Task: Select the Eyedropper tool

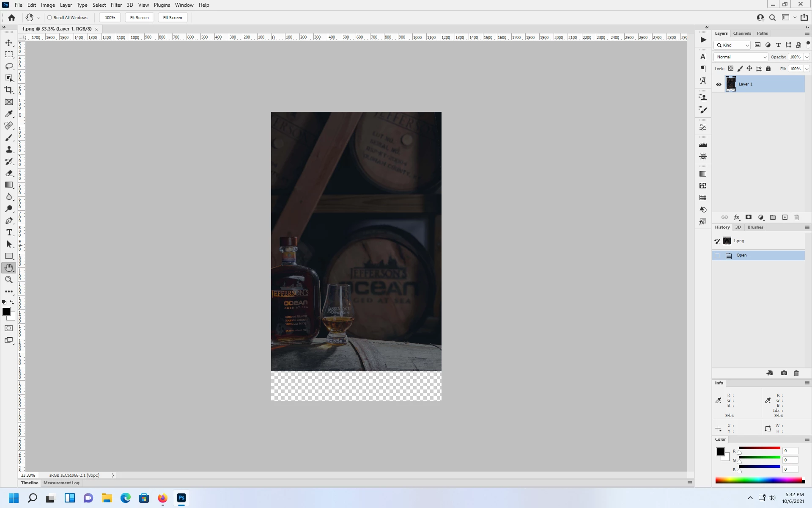Action: (x=9, y=114)
